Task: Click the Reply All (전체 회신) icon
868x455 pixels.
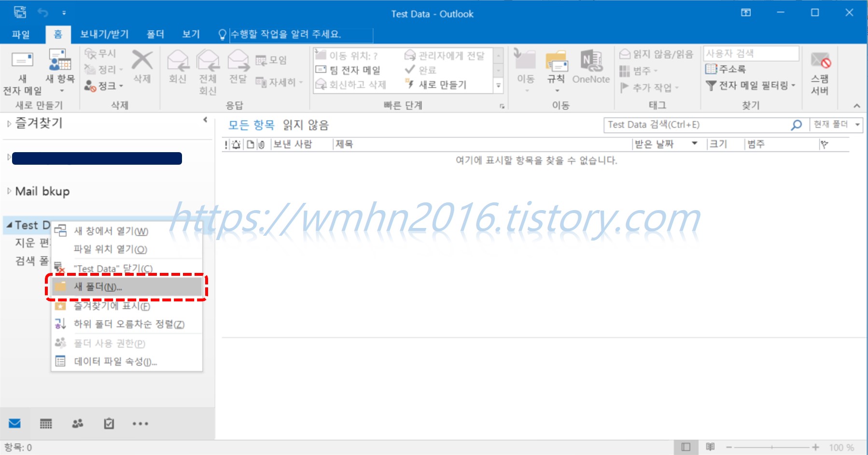Action: 208,61
